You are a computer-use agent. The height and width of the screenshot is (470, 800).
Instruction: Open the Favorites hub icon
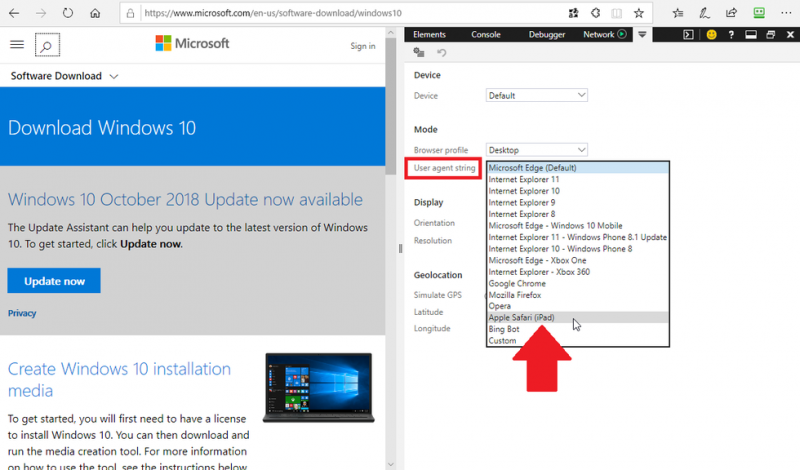pos(678,13)
